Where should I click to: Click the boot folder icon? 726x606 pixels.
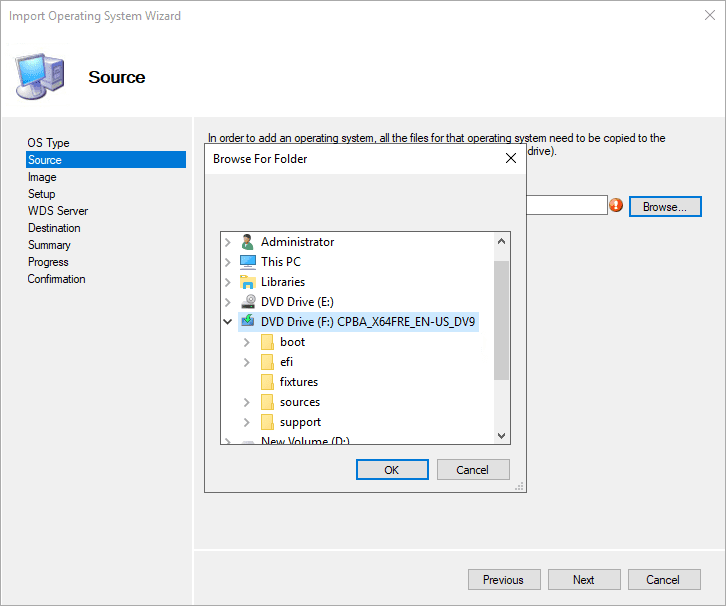point(267,342)
